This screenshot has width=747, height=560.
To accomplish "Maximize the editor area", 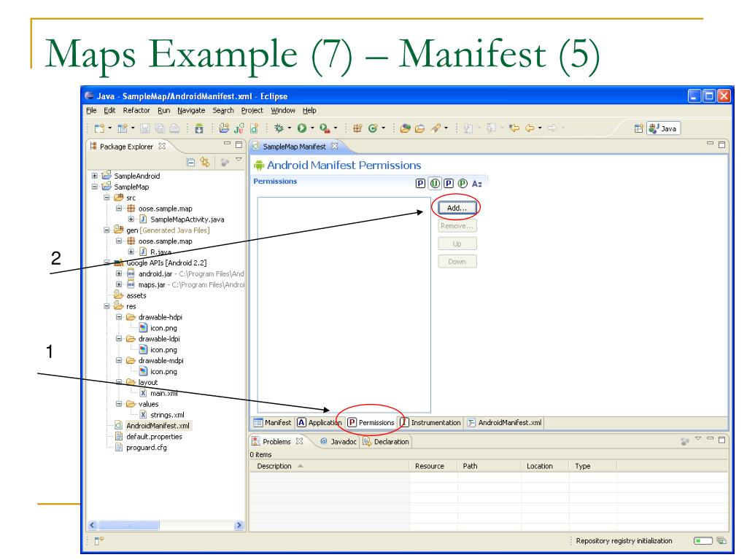I will (x=721, y=144).
